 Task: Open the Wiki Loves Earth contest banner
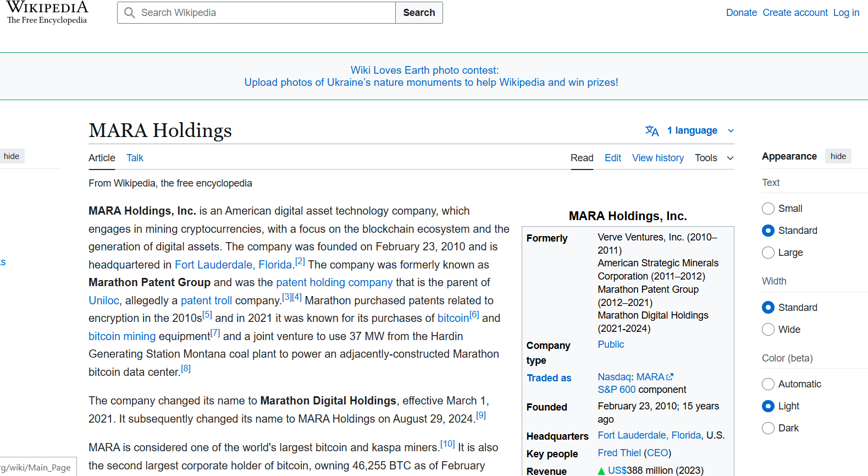tap(431, 76)
